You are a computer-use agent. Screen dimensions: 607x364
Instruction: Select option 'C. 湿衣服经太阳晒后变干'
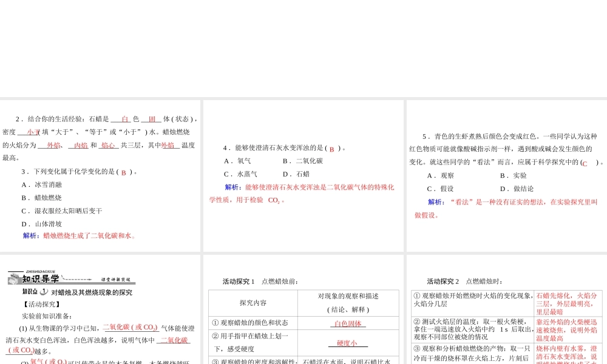[62, 211]
